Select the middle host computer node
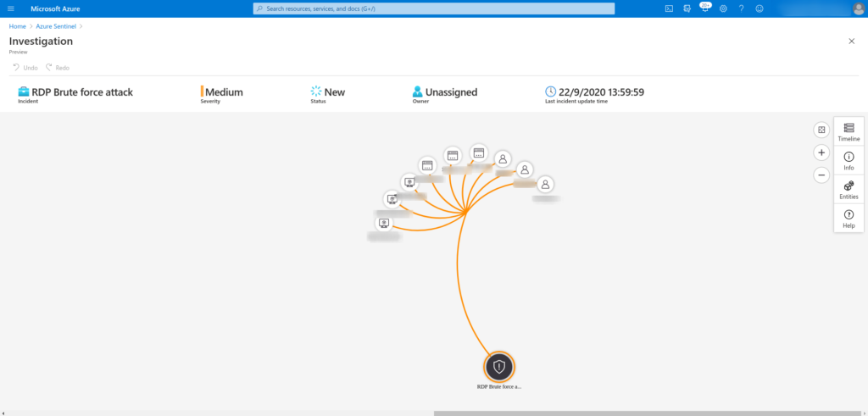Viewport: 868px width, 416px height. click(x=392, y=199)
